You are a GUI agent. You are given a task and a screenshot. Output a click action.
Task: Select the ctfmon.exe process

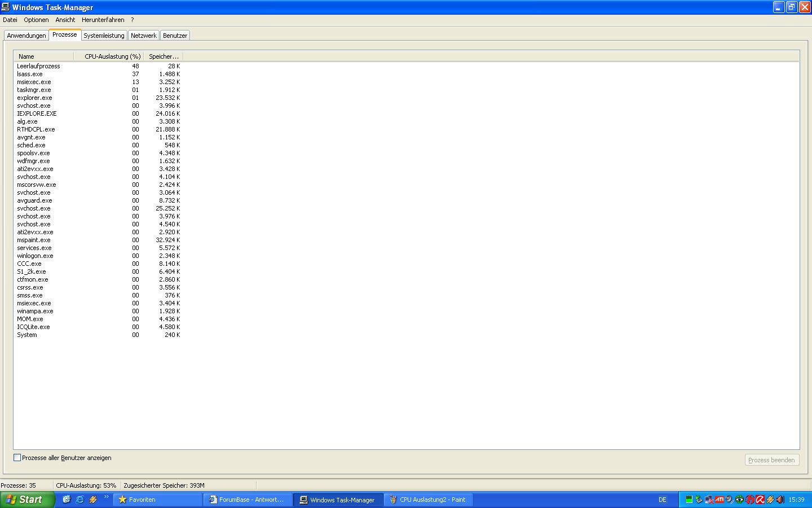[x=99, y=279]
